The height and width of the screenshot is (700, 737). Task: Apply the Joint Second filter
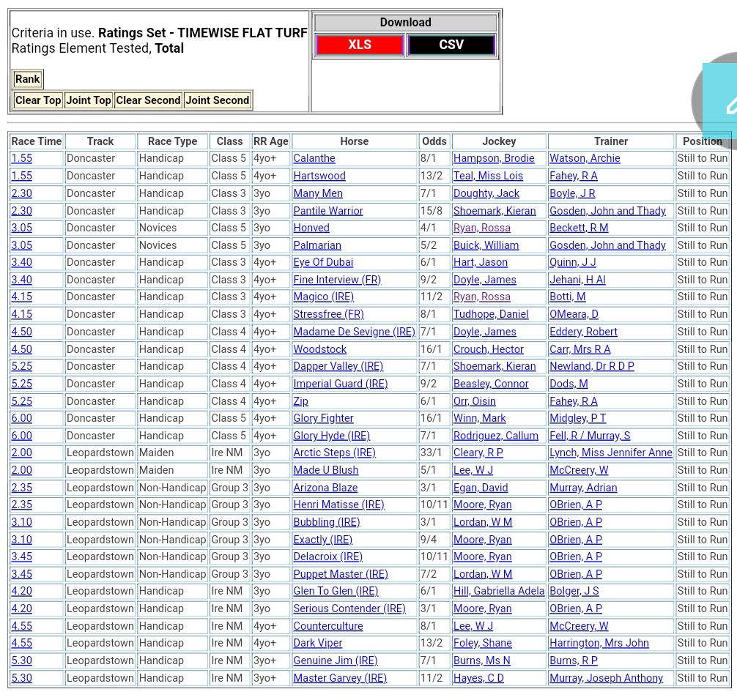(217, 100)
